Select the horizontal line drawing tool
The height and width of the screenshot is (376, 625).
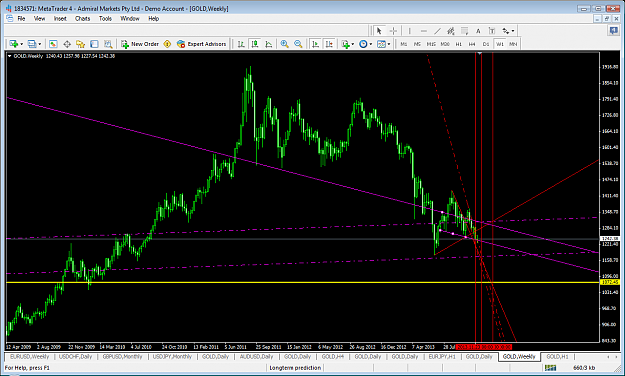pyautogui.click(x=424, y=31)
